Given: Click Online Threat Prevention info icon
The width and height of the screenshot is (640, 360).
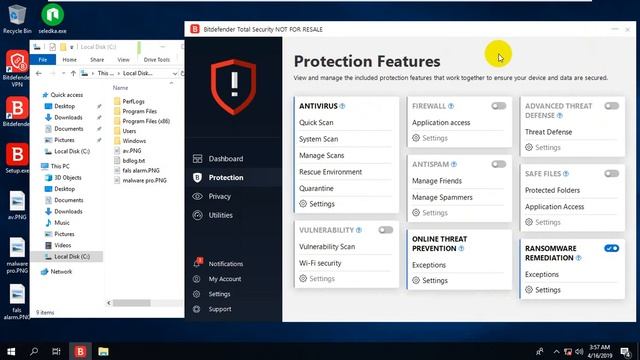Looking at the screenshot, I should pos(461,249).
